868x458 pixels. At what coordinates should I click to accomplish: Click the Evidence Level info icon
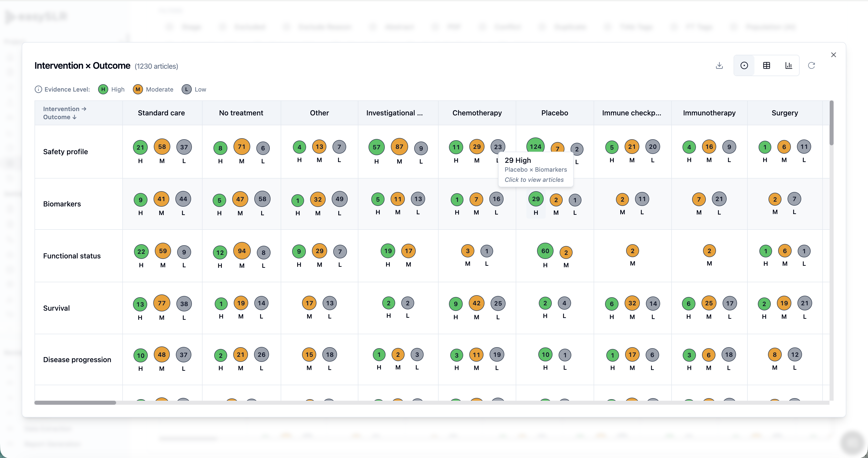click(38, 89)
